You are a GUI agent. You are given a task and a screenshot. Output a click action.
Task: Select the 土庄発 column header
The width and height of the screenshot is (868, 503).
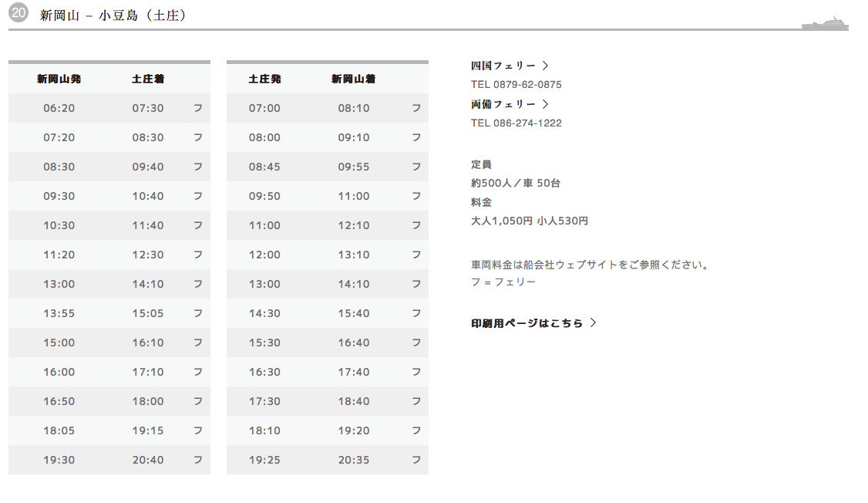point(264,79)
